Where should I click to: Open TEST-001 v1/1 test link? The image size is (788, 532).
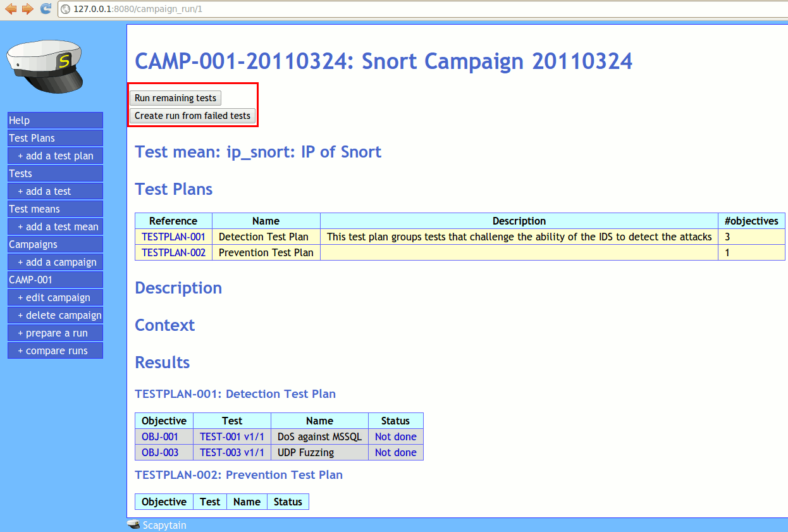click(231, 436)
